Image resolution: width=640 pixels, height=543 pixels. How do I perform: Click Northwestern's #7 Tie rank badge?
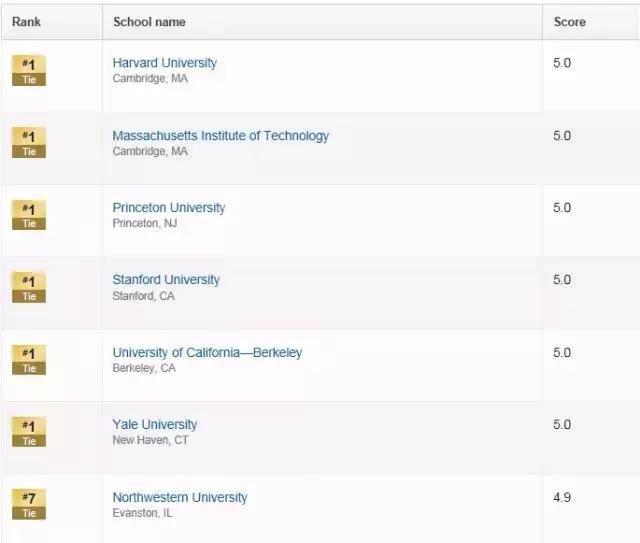click(29, 504)
